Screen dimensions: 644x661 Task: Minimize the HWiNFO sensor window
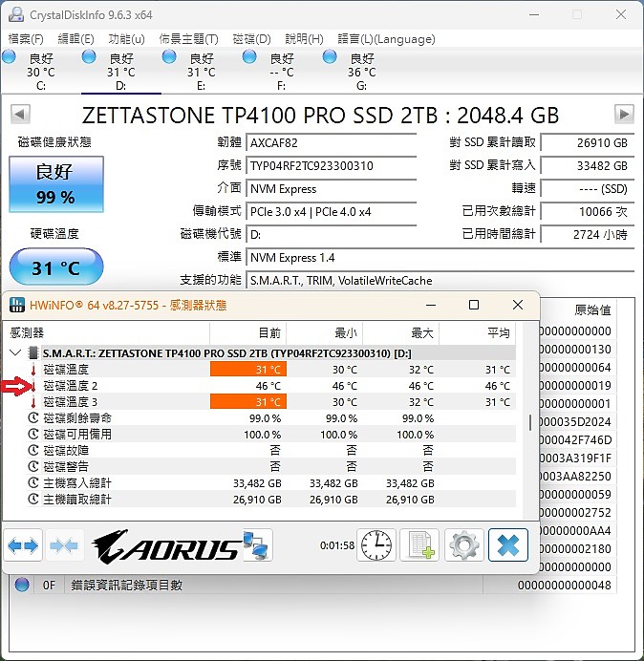[x=431, y=305]
